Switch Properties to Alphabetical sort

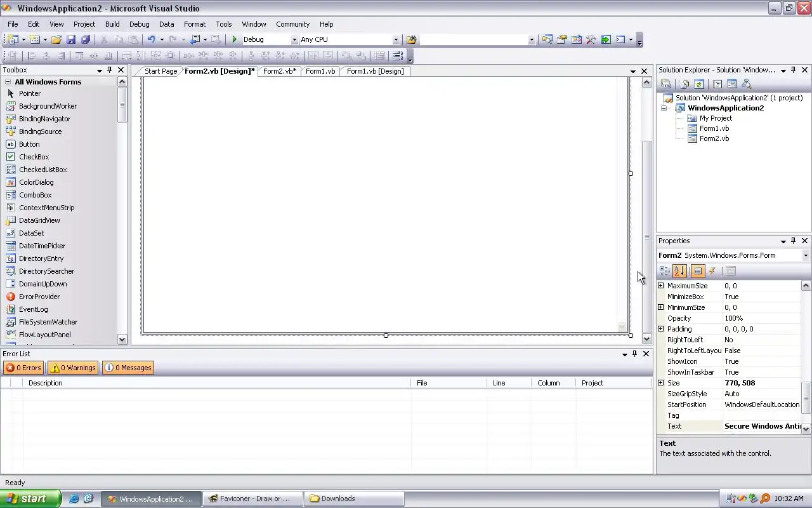[679, 271]
